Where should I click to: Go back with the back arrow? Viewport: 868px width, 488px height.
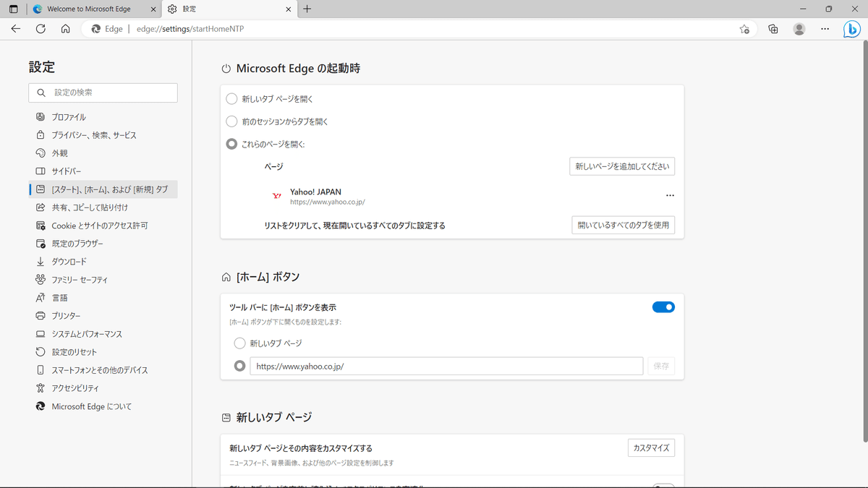coord(16,29)
